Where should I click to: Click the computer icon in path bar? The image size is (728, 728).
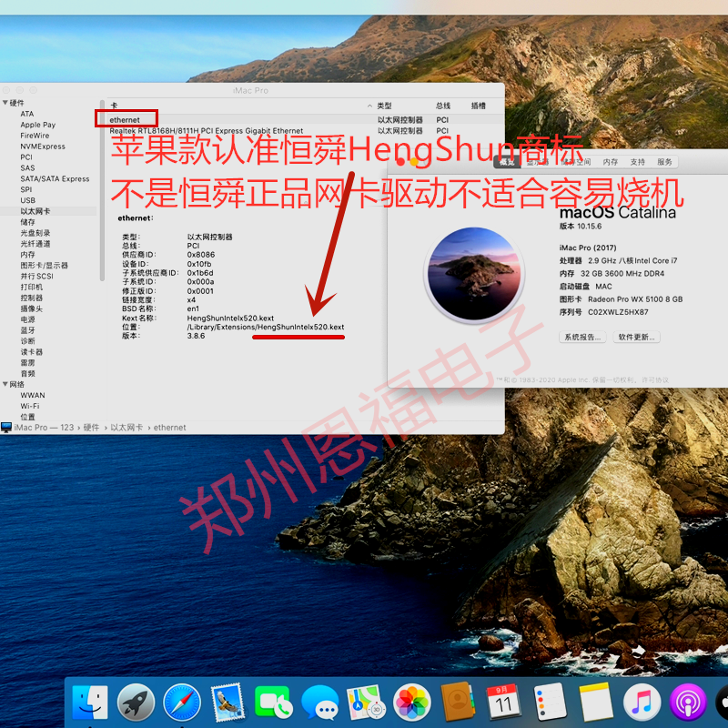point(6,428)
